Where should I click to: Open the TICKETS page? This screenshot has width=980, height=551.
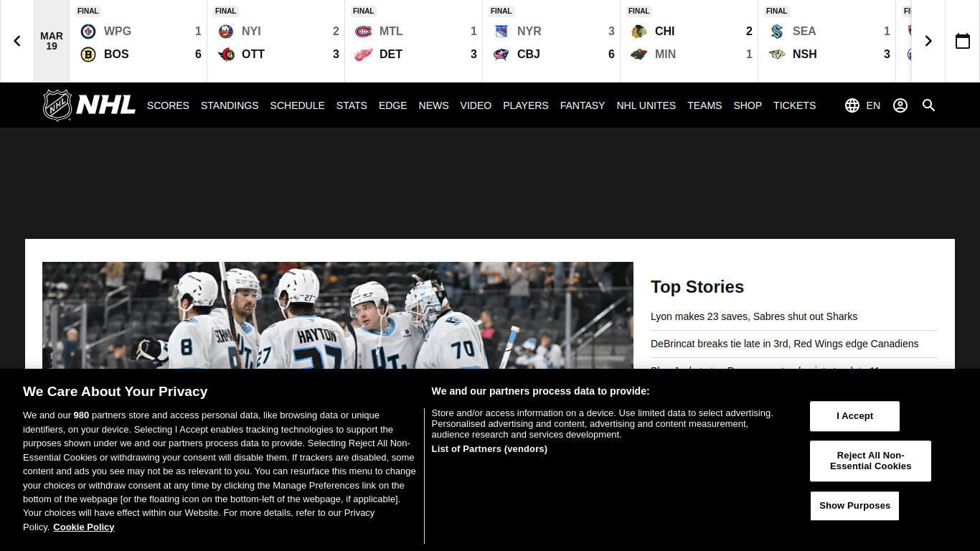[794, 105]
